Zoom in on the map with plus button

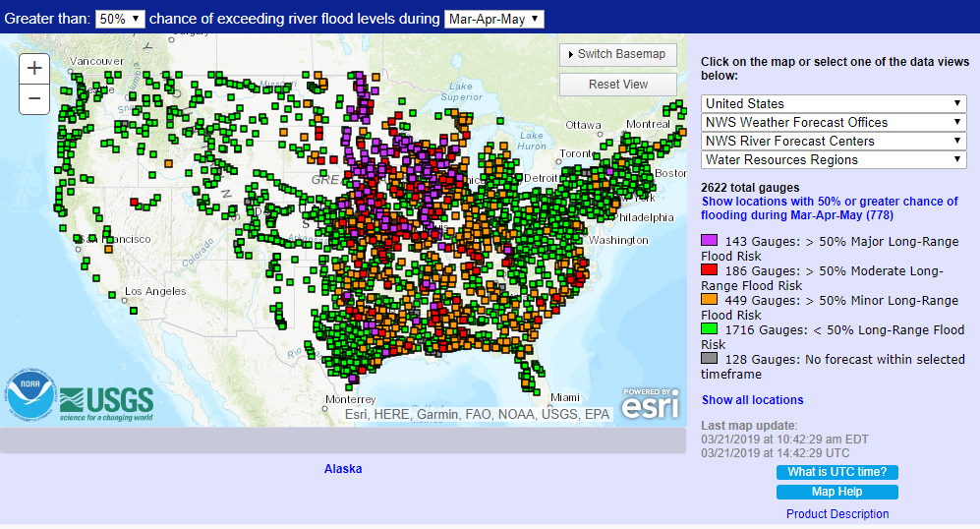(x=34, y=68)
